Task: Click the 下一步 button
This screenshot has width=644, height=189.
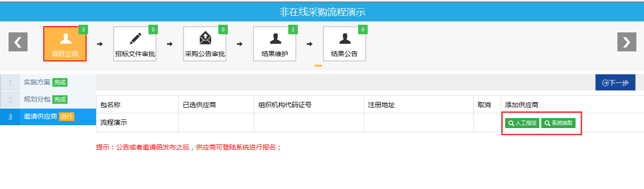Action: pyautogui.click(x=615, y=82)
